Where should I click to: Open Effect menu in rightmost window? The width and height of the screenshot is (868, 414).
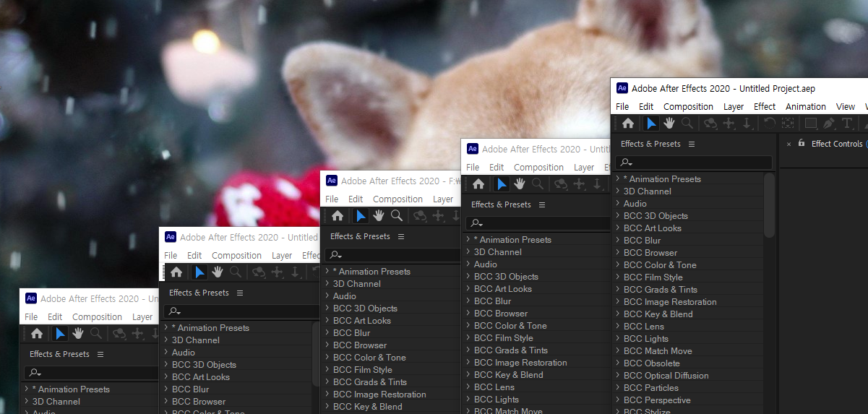(765, 106)
